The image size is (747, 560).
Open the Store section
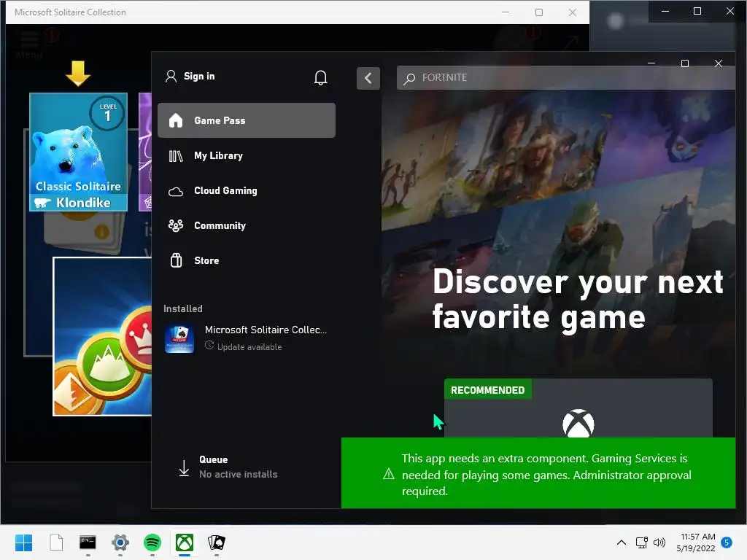(x=247, y=260)
